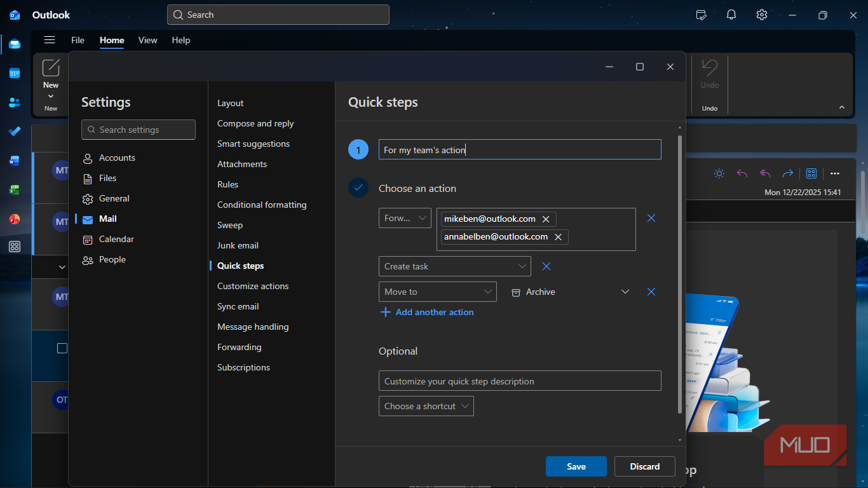This screenshot has height=488, width=868.
Task: Click the quick step description field
Action: 520,381
